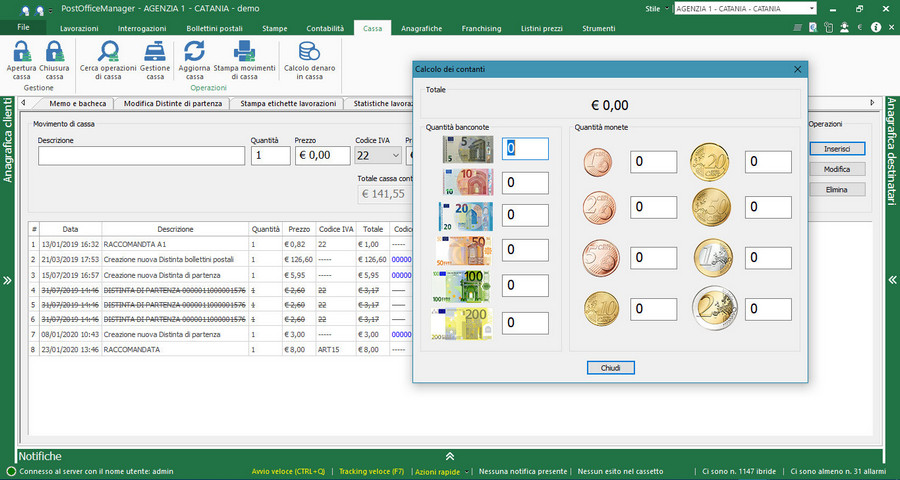Switch to the Contabilità ribbon tab
The width and height of the screenshot is (900, 480).
point(325,28)
